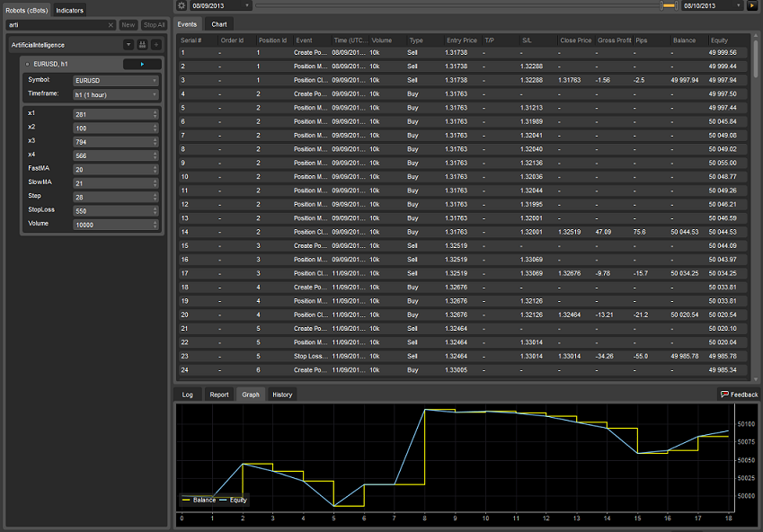763x532 pixels.
Task: Open ArtificialIntelligence robot dropdown menu
Action: tap(129, 45)
